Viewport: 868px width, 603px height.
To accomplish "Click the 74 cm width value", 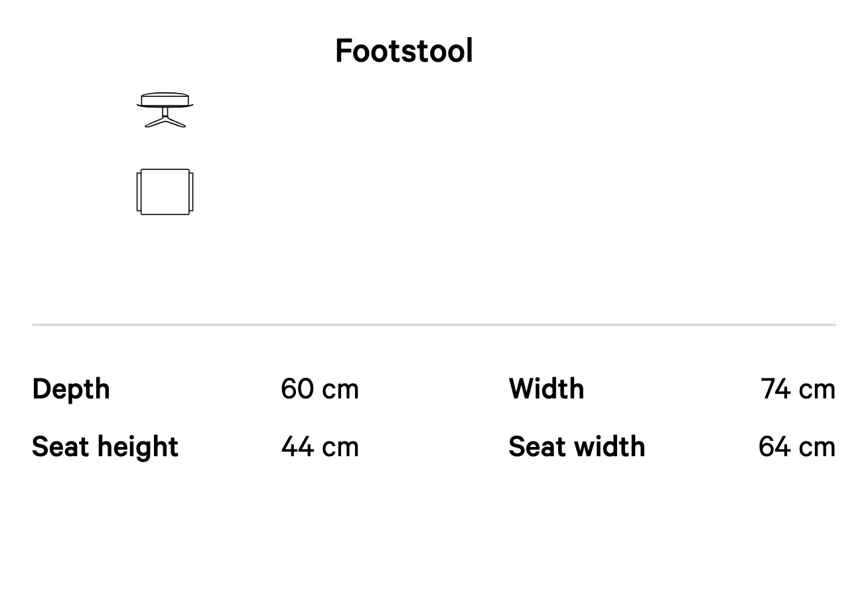I will click(x=798, y=389).
